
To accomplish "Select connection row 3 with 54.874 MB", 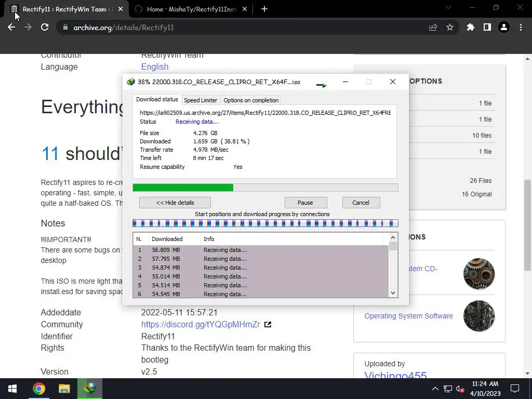I will coord(261,268).
